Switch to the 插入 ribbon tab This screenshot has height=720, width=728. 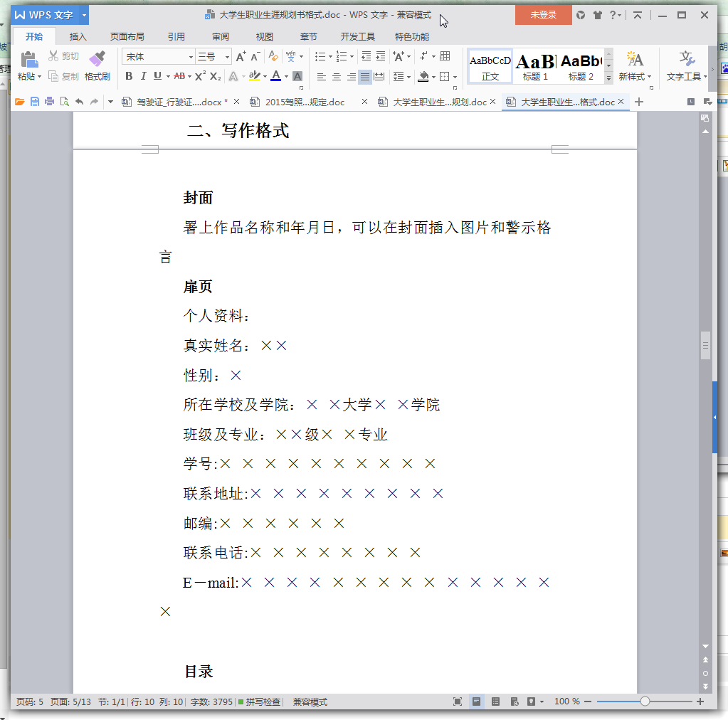[x=78, y=36]
